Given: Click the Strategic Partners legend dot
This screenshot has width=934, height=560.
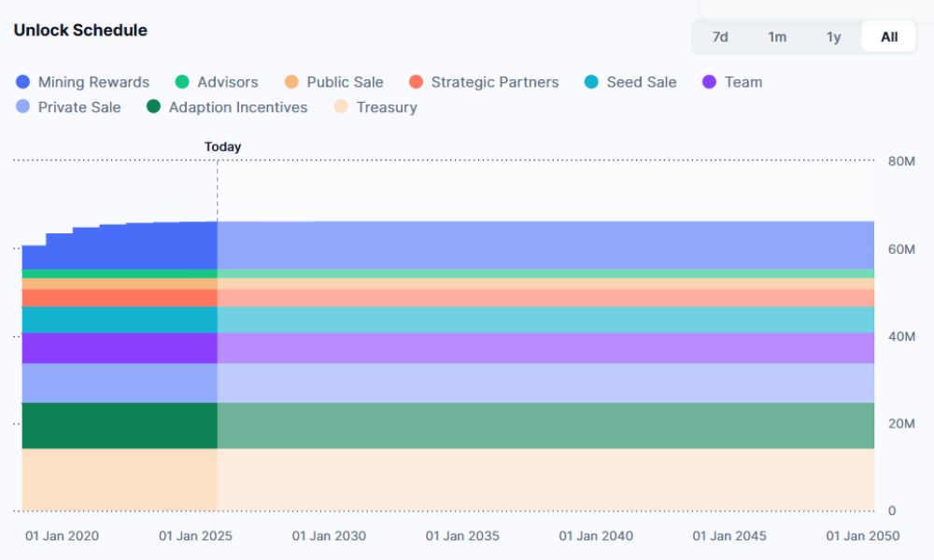Looking at the screenshot, I should 416,82.
